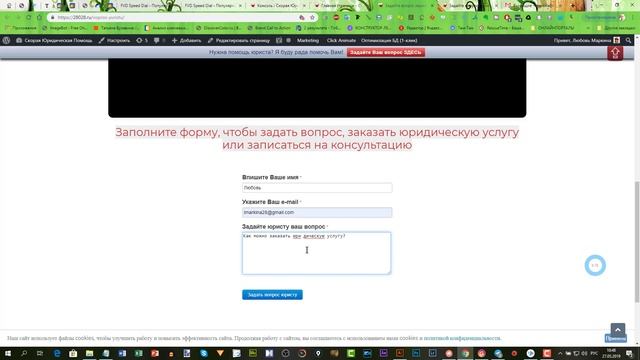Click the bookmark star in address bar
Image resolution: width=640 pixels, height=360 pixels.
point(312,18)
